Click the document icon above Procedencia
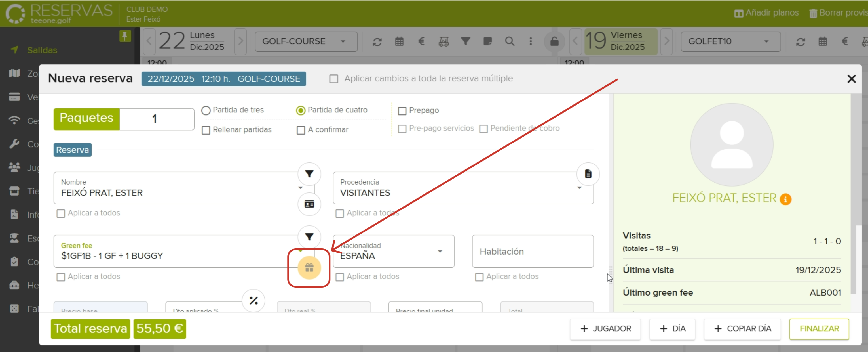 (x=588, y=174)
